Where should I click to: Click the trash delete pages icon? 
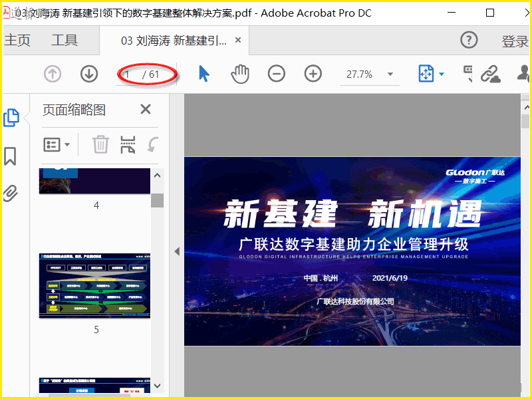(x=101, y=144)
